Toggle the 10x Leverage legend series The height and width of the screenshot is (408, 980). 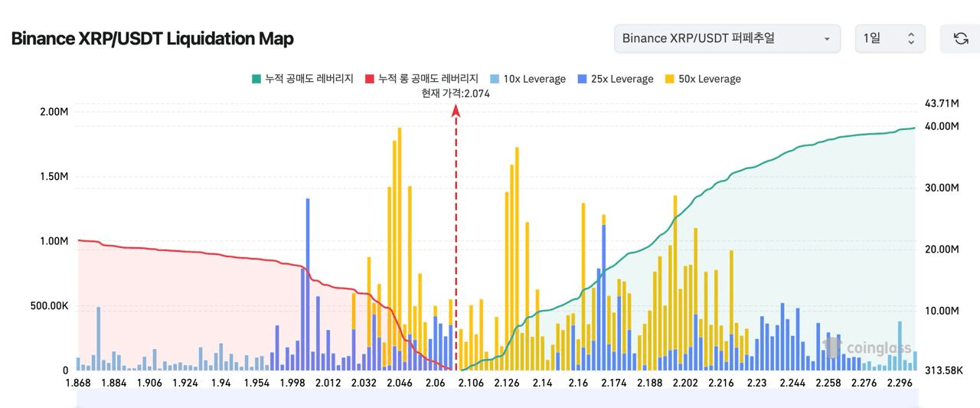[528, 79]
